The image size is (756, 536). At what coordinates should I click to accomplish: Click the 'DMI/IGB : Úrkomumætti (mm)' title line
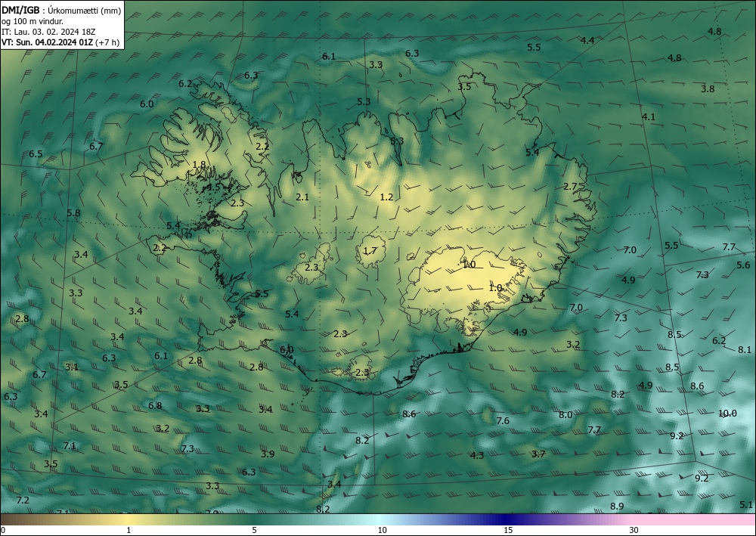pyautogui.click(x=61, y=10)
